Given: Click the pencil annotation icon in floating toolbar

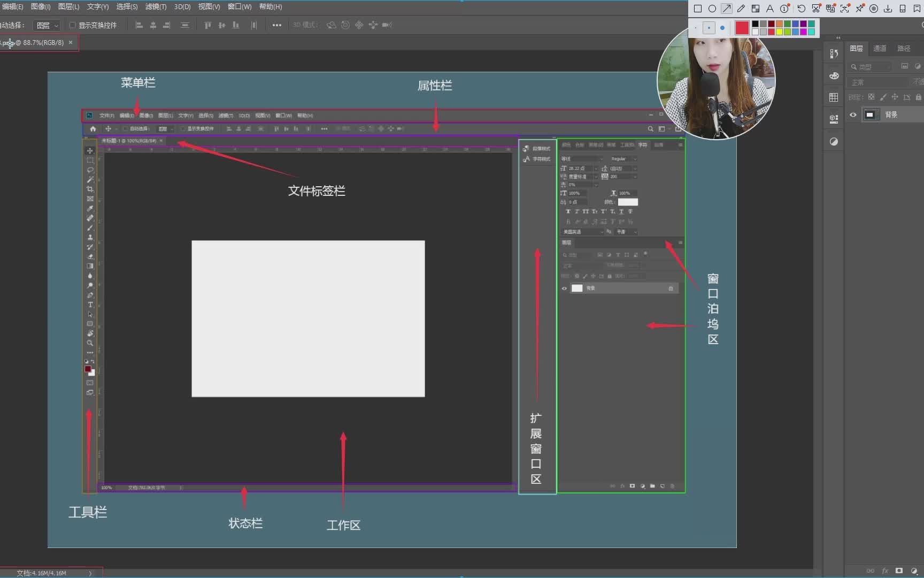Looking at the screenshot, I should point(741,8).
